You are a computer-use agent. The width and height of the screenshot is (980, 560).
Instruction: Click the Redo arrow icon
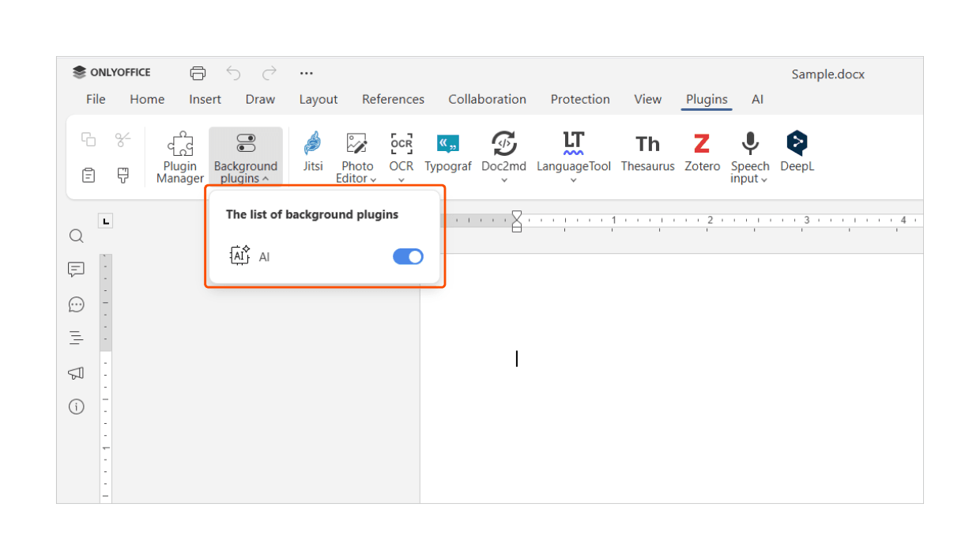pos(269,74)
